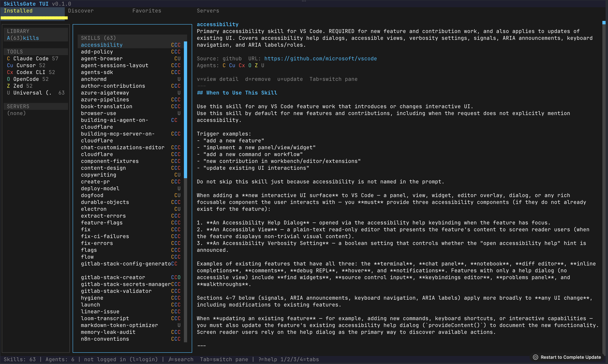Click the Universal 'U' tool icon
The height and width of the screenshot is (364, 608).
click(8, 93)
